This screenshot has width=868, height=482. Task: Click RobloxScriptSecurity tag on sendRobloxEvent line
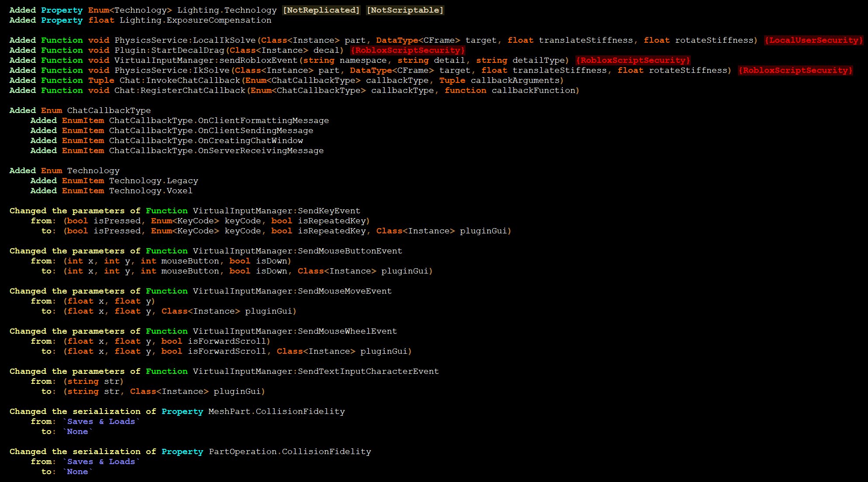(x=633, y=60)
